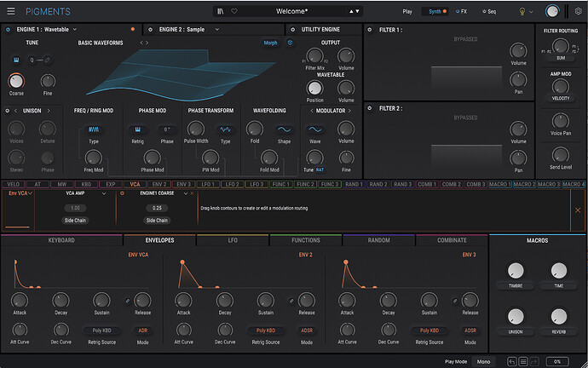
Task: Toggle Unison power button
Action: pos(7,111)
